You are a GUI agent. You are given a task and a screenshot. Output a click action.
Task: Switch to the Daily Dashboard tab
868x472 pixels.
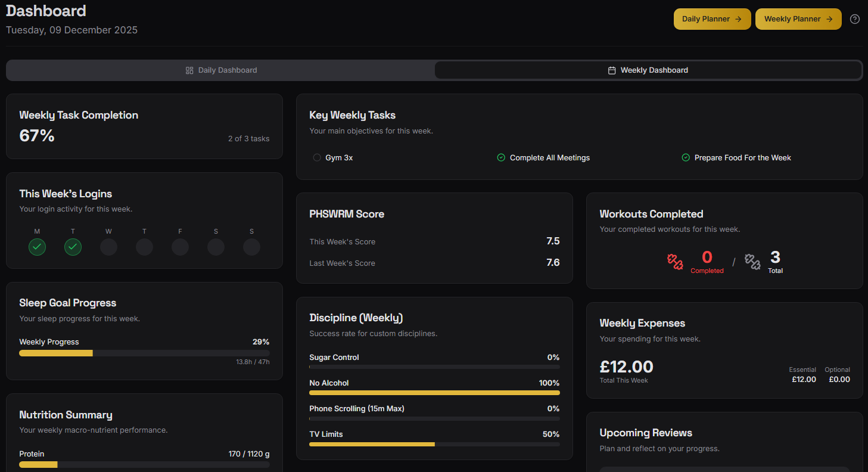(x=221, y=70)
